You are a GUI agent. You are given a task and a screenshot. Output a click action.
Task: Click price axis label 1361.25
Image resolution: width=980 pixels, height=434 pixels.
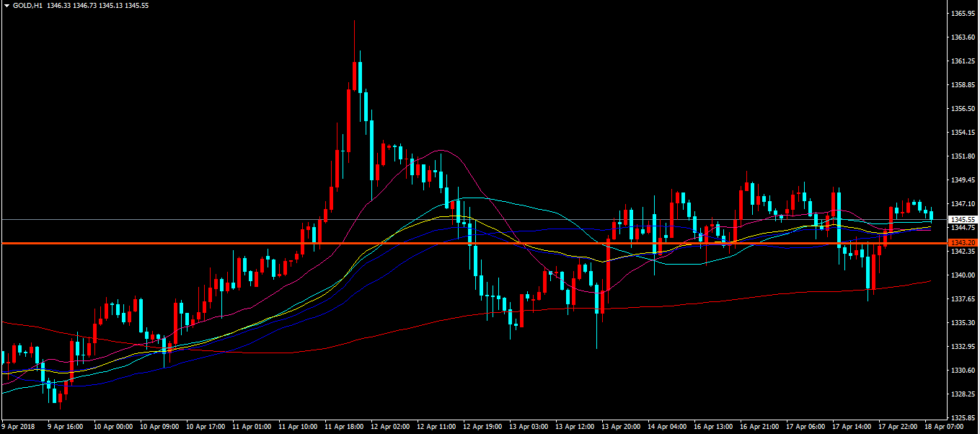click(x=963, y=61)
